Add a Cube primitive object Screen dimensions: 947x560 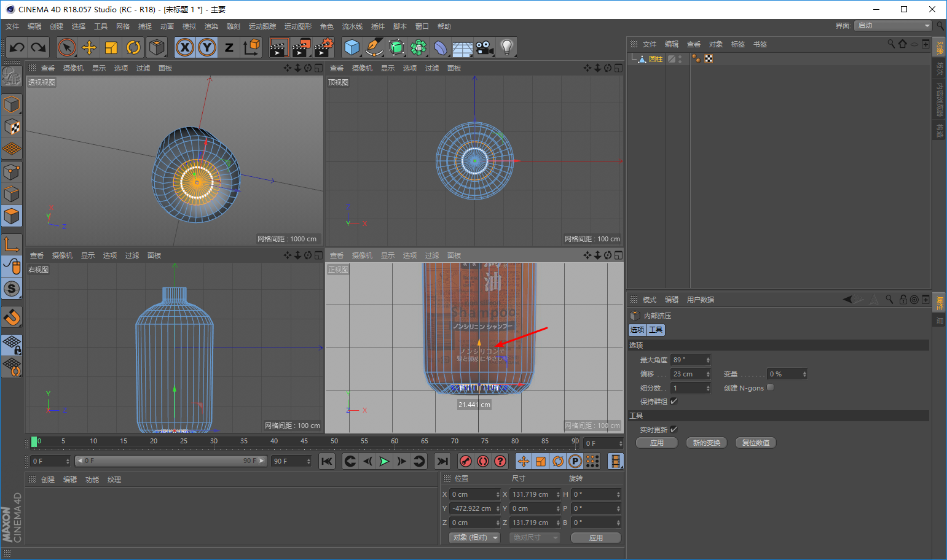pos(352,47)
